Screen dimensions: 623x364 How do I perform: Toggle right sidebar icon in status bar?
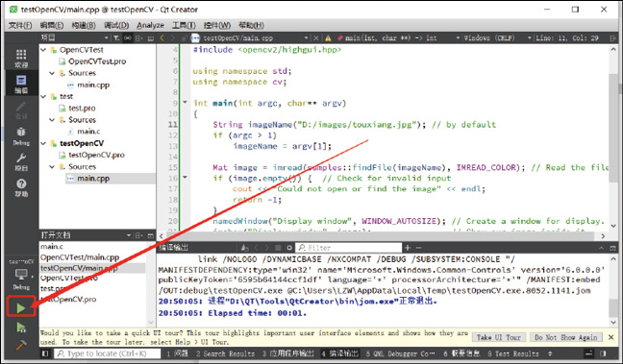click(x=604, y=353)
